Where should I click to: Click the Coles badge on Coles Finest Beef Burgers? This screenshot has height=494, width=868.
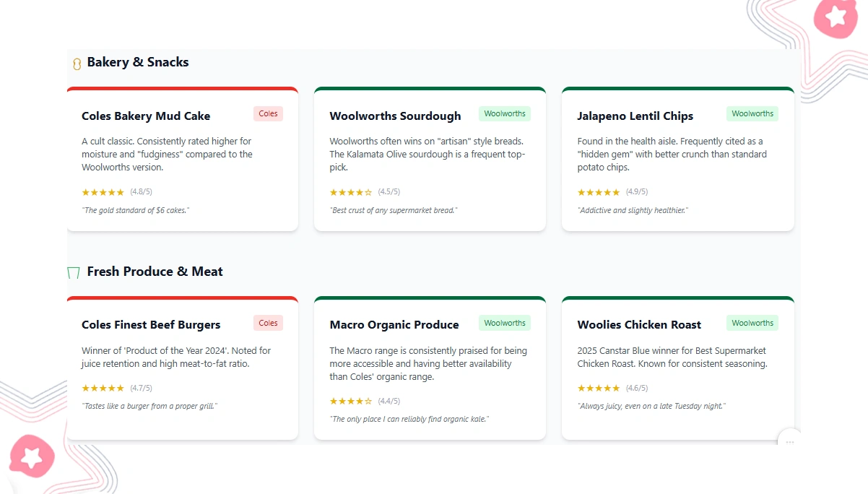[x=267, y=323]
